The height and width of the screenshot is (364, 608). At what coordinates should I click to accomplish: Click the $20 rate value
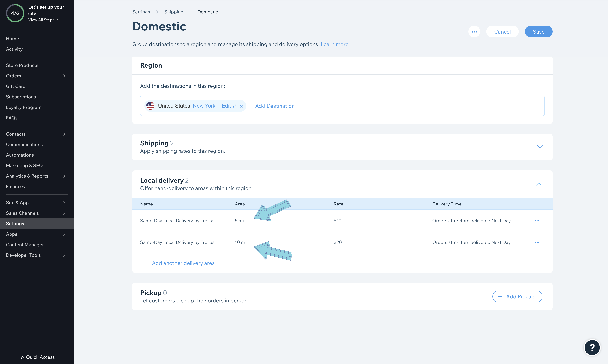pyautogui.click(x=338, y=242)
